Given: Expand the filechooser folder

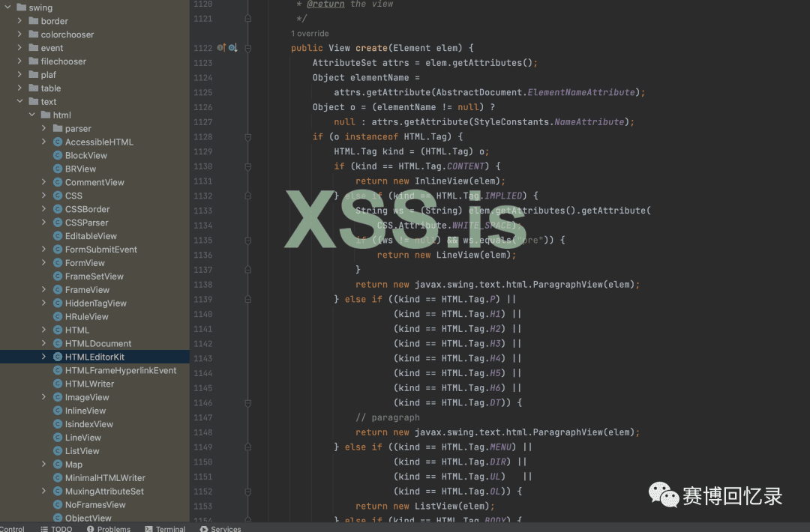Looking at the screenshot, I should click(x=19, y=61).
